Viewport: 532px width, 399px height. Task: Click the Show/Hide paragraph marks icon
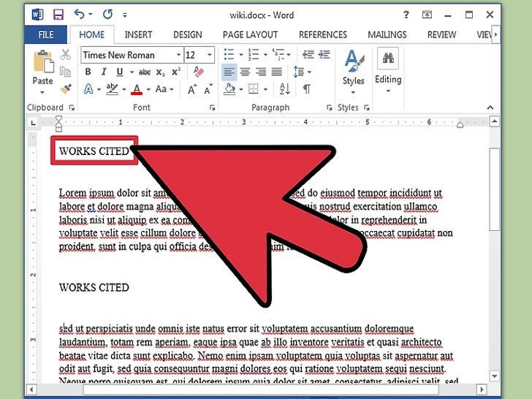307,89
